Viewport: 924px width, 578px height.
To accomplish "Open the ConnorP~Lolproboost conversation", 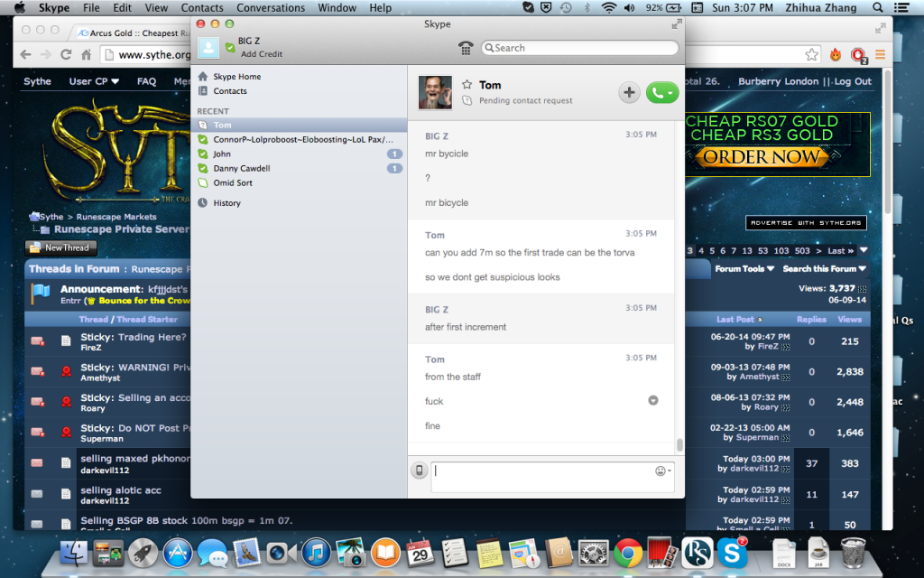I will coord(299,139).
